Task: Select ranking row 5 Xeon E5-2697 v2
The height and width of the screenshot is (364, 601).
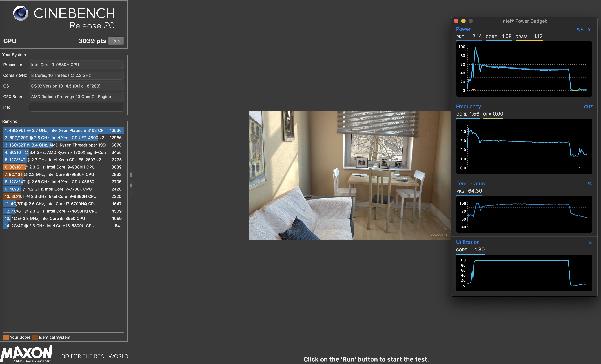Action: pyautogui.click(x=63, y=160)
